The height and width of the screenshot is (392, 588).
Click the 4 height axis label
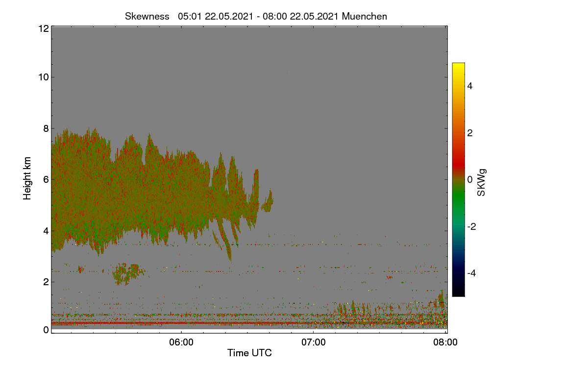click(x=46, y=230)
